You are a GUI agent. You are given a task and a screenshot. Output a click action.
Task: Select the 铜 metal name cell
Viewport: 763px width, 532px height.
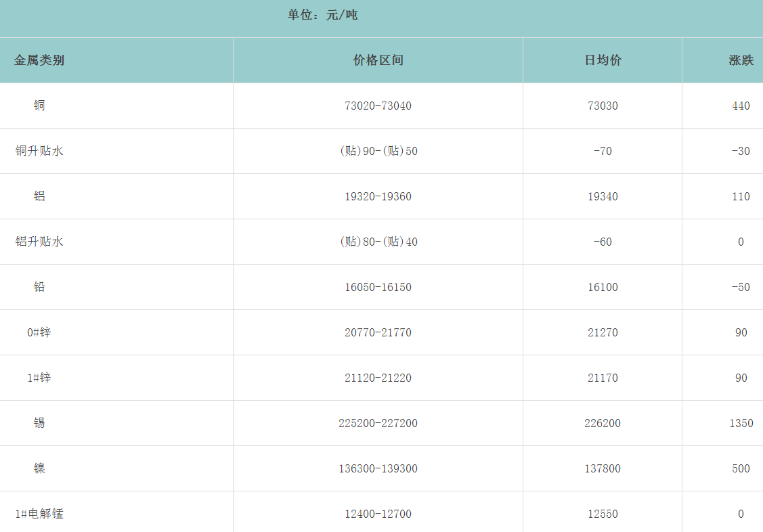tap(39, 106)
